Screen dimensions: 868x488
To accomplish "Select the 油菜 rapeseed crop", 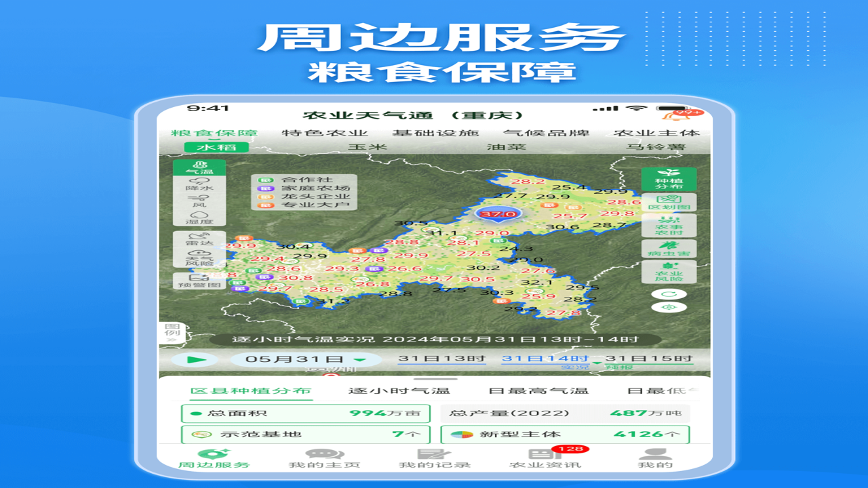I will (x=507, y=147).
